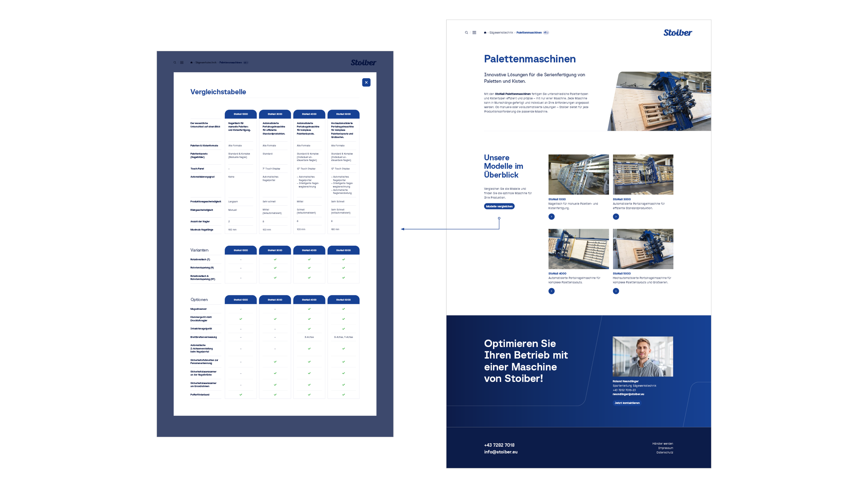Click the neundlinger@stoiber.eu email link
The image size is (868, 488).
click(628, 394)
